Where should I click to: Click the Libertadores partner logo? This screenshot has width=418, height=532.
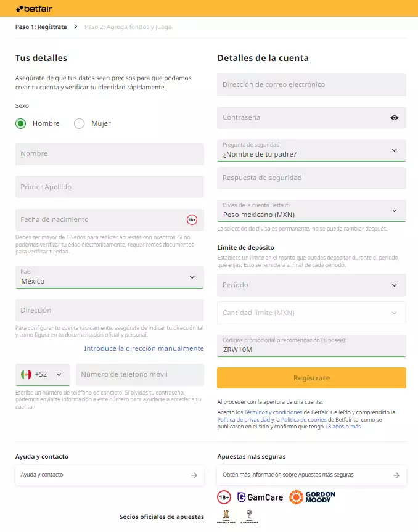tap(226, 517)
